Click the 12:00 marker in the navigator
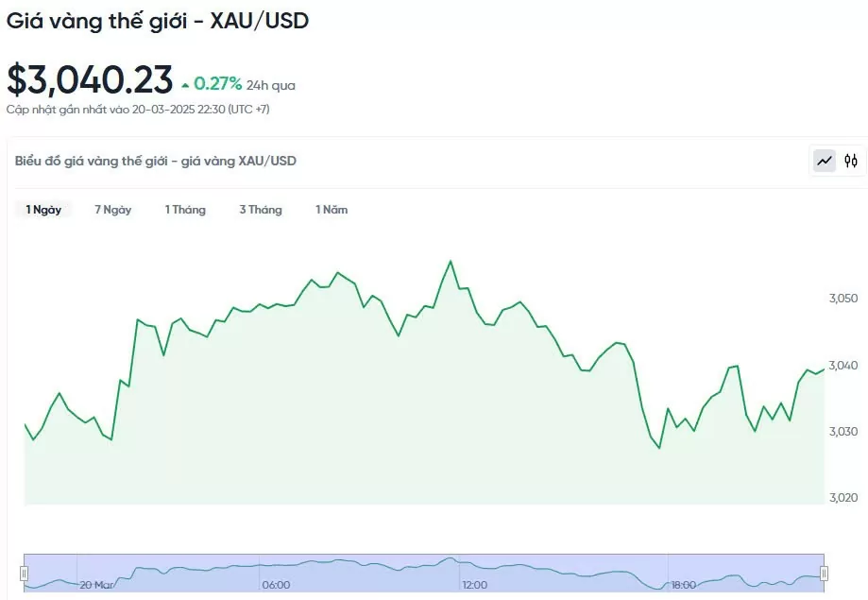Viewport: 868px width, 600px height. (x=475, y=585)
